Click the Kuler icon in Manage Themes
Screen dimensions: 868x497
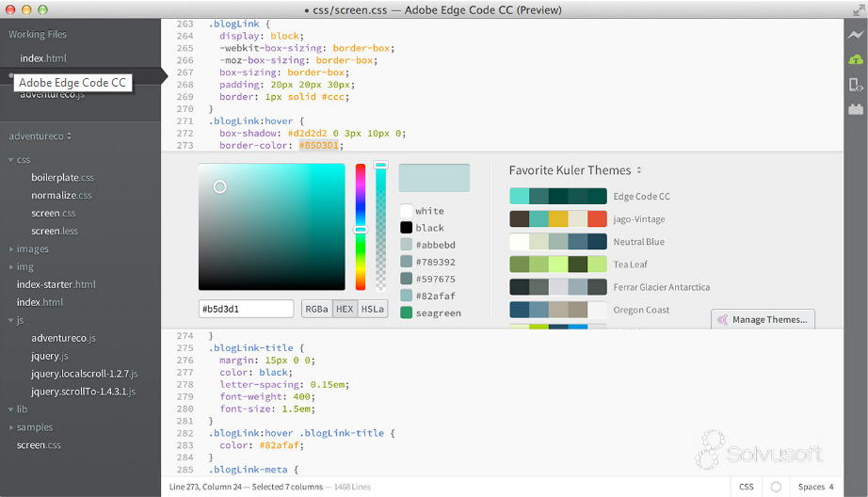(x=722, y=319)
